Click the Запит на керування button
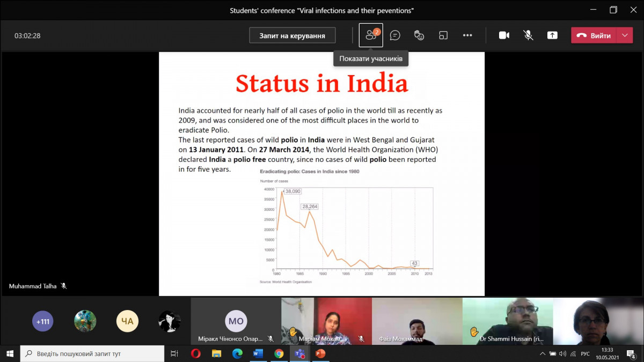The width and height of the screenshot is (644, 362). [x=292, y=35]
